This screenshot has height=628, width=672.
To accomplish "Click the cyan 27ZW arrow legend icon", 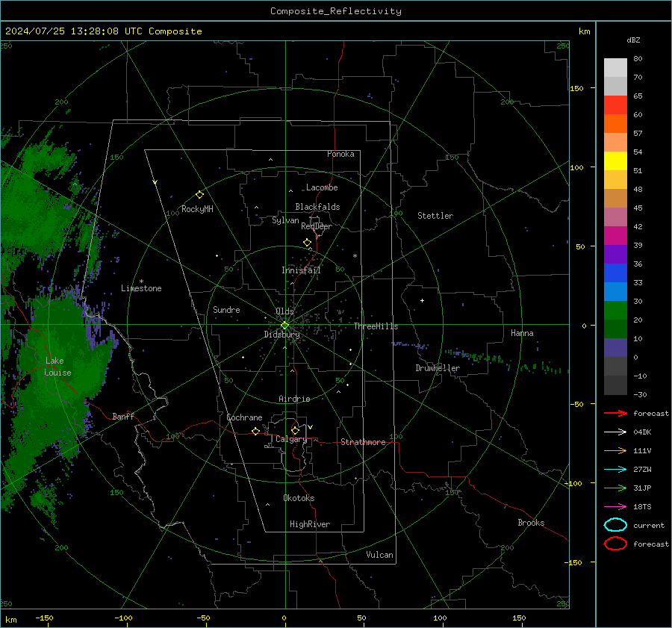I will coord(615,470).
